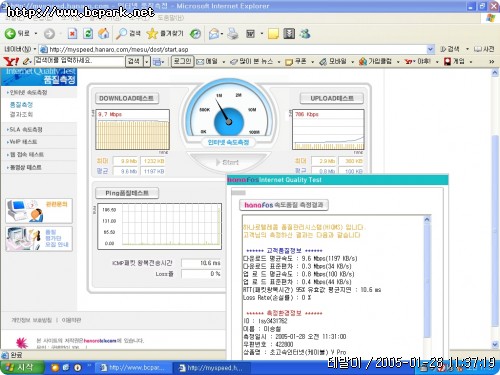
Task: Expand the 가입클럽 dropdown arrow
Action: pos(398,62)
